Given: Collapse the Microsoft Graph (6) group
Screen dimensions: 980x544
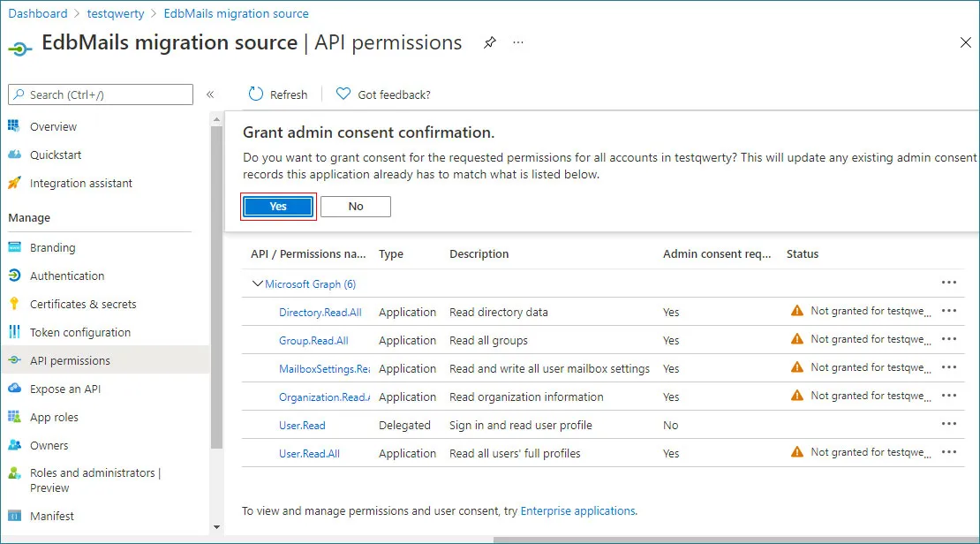Looking at the screenshot, I should [257, 283].
